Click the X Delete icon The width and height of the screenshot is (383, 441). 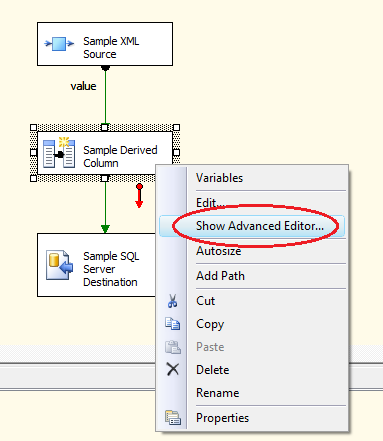tap(173, 369)
